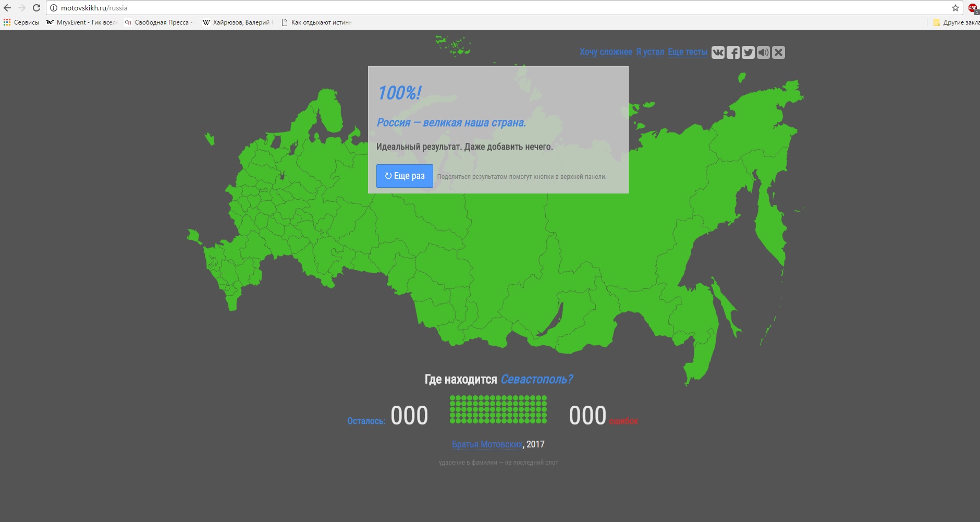This screenshot has height=522, width=980.
Task: Click the Хочу сложнее link
Action: (606, 52)
